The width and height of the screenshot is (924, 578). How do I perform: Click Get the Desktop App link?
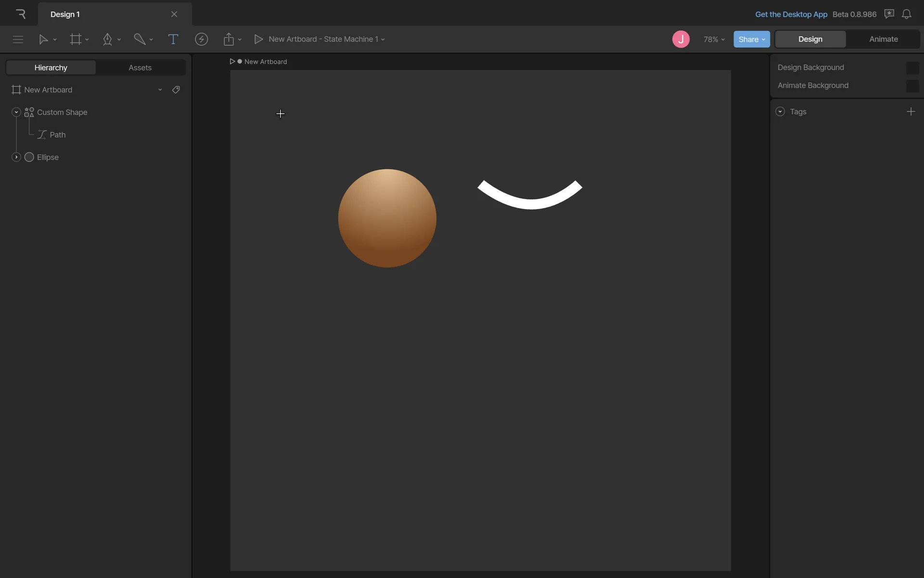pyautogui.click(x=791, y=14)
